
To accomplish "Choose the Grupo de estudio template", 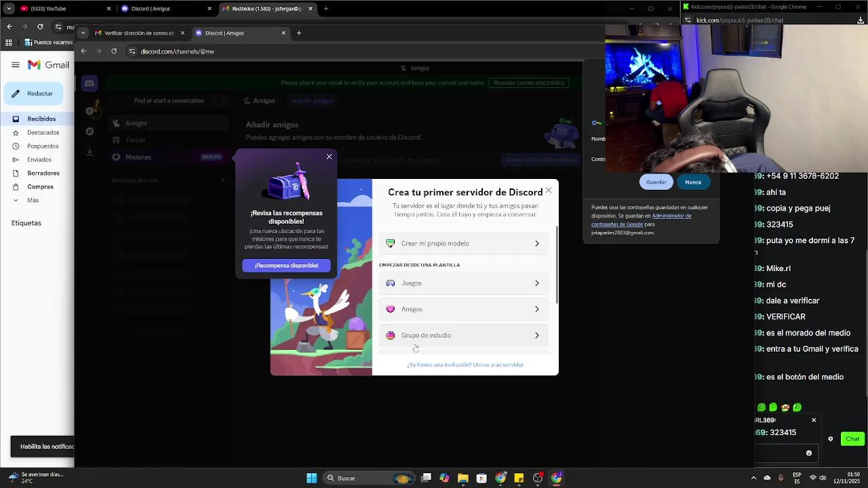I will 464,335.
